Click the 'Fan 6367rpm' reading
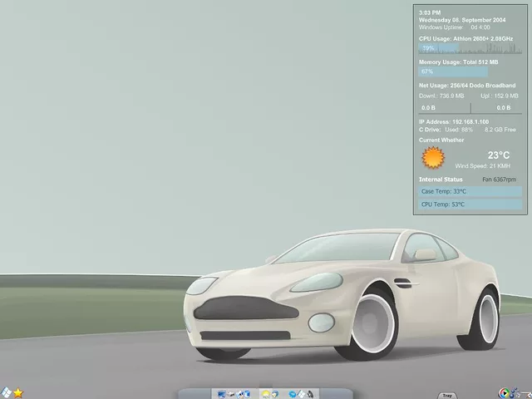This screenshot has height=399, width=532. click(499, 180)
